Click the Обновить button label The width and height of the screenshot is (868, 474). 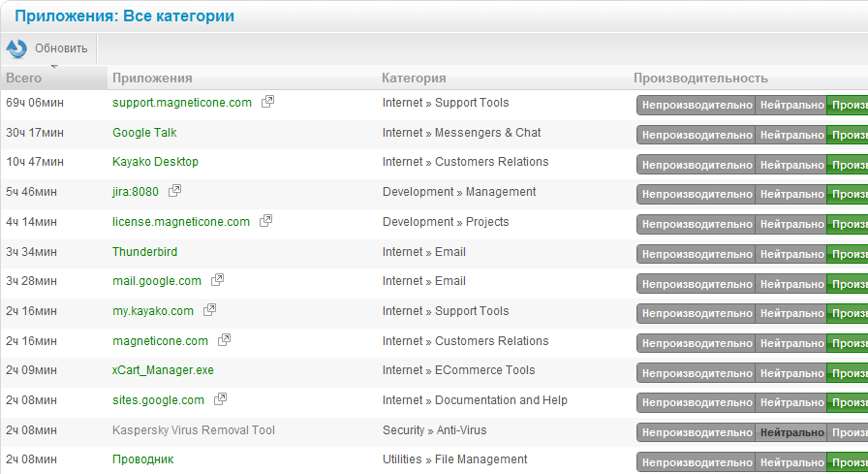[x=61, y=48]
